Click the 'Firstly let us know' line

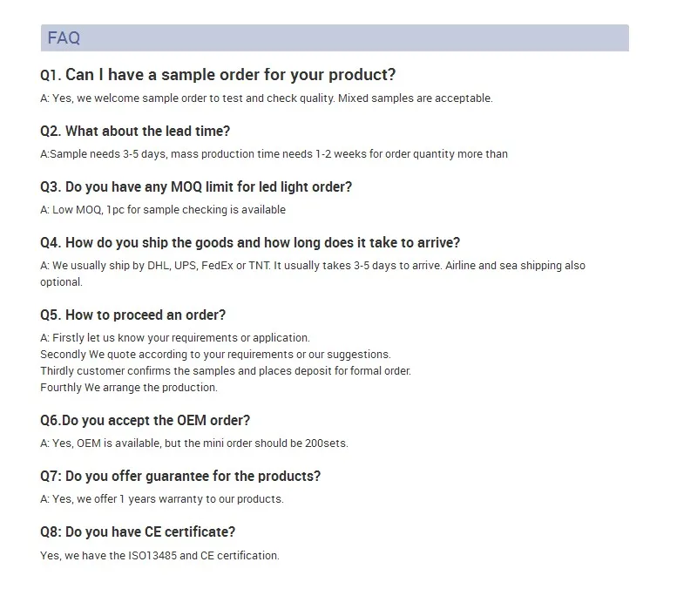175,337
